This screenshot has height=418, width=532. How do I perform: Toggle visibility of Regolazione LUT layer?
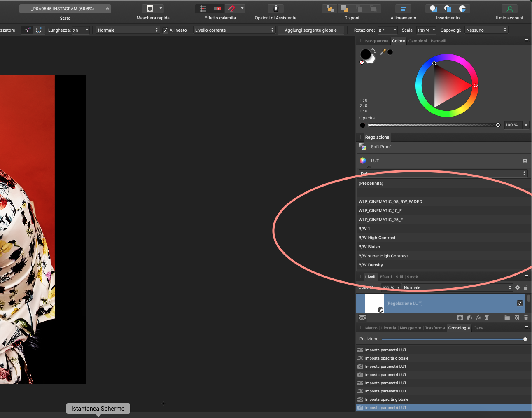[520, 303]
